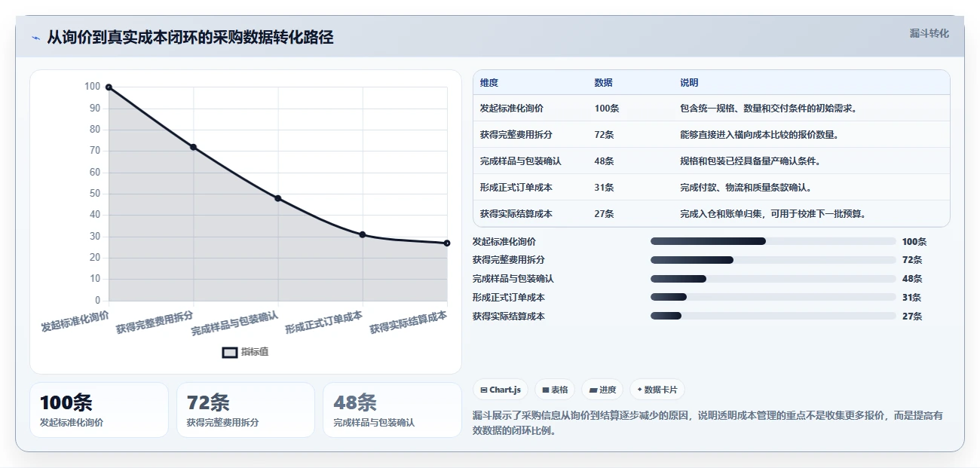Click the 漏斗转化 label in header
The image size is (980, 468).
click(929, 33)
